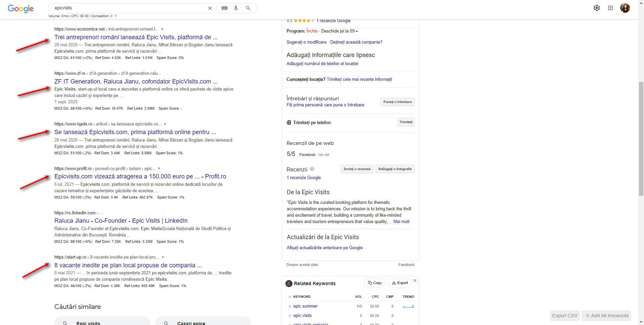Start voice search with the microphone icon
This screenshot has width=644, height=325.
pos(236,8)
